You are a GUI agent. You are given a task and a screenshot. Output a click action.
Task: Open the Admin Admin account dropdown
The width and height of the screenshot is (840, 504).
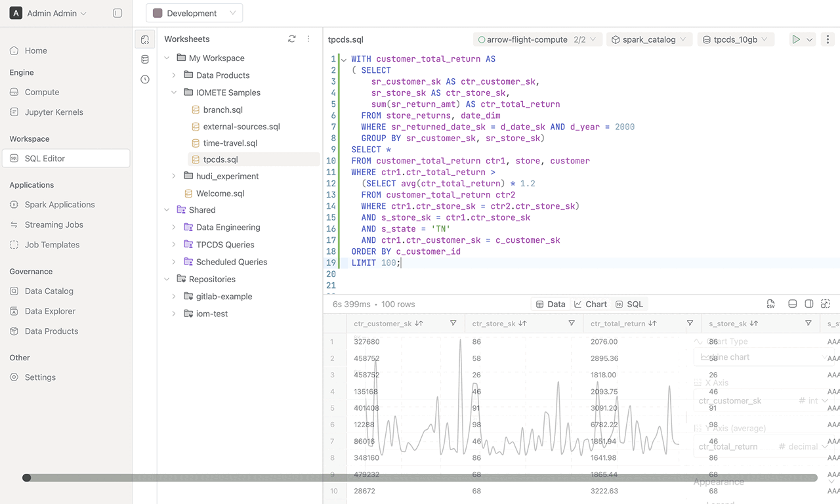coord(49,13)
